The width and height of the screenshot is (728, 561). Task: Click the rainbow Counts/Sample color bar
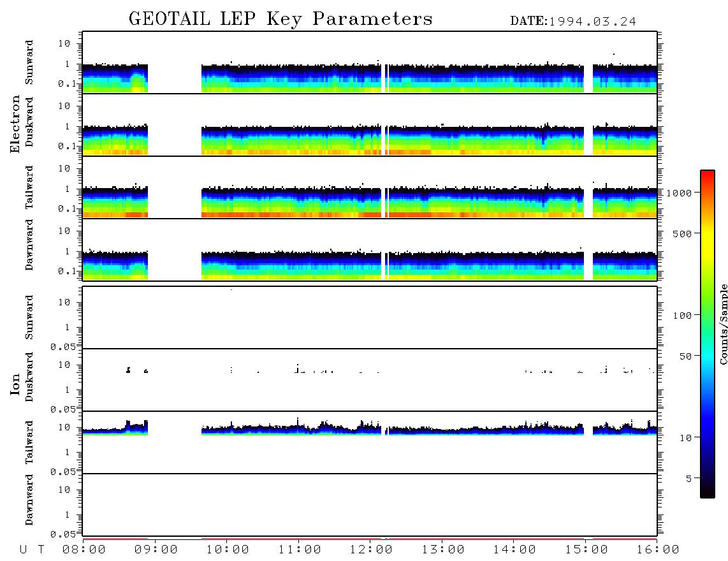(x=708, y=334)
